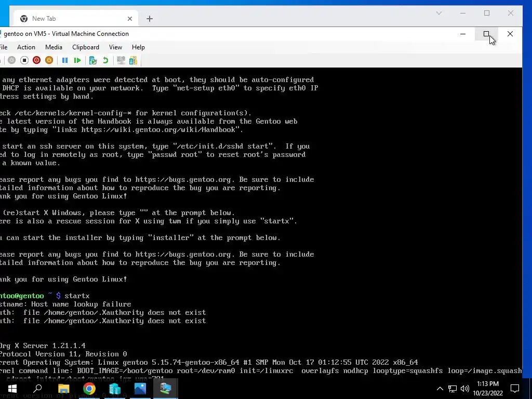Click the line mentioning typing "installer"
Viewport: 532px width, 399px height.
pos(140,237)
